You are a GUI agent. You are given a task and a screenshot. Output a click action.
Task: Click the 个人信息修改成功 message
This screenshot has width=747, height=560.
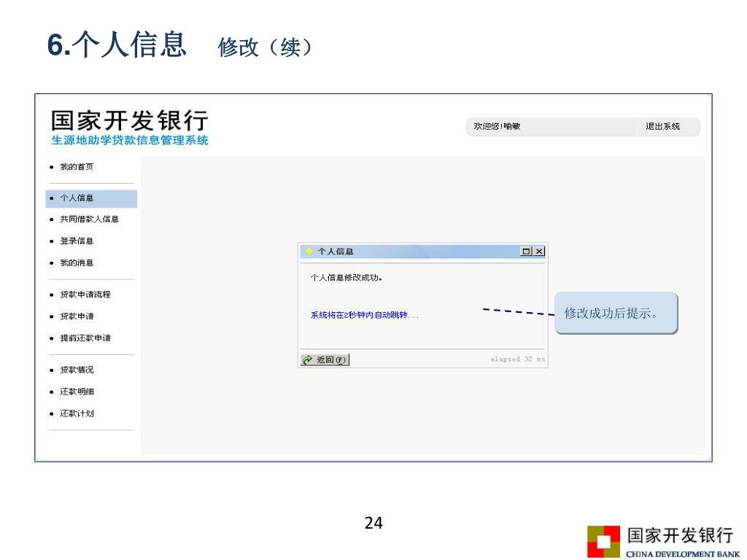[x=347, y=277]
